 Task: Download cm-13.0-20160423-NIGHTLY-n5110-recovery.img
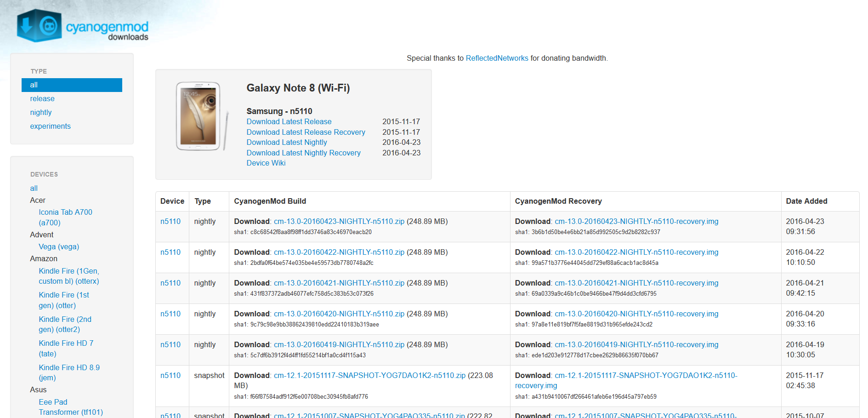click(636, 222)
